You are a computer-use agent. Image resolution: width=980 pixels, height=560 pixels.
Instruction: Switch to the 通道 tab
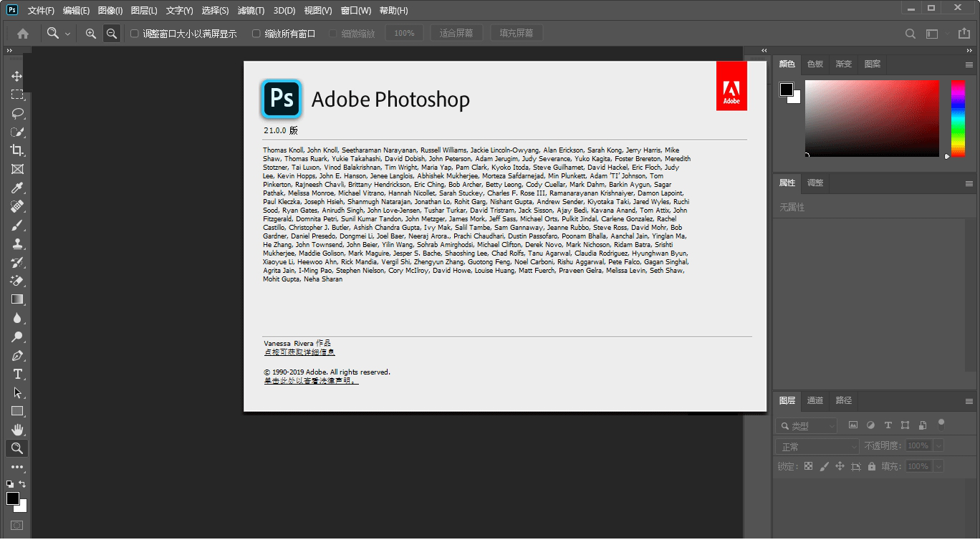tap(815, 400)
